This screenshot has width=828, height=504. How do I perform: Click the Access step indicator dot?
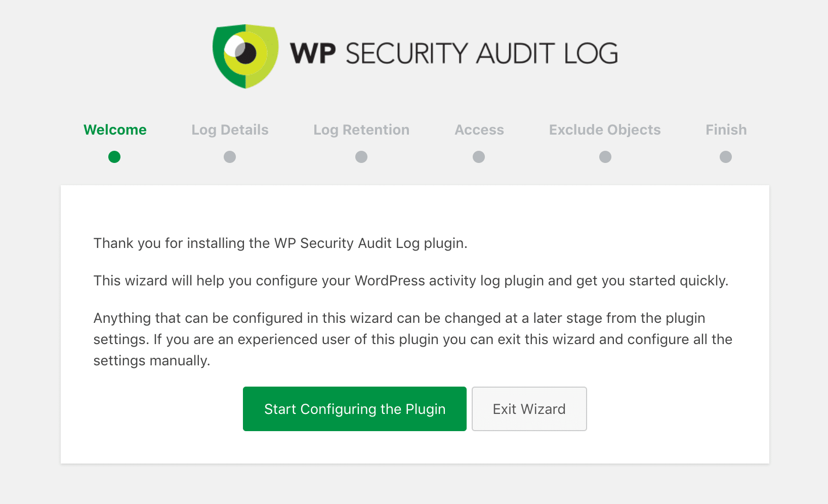(478, 157)
